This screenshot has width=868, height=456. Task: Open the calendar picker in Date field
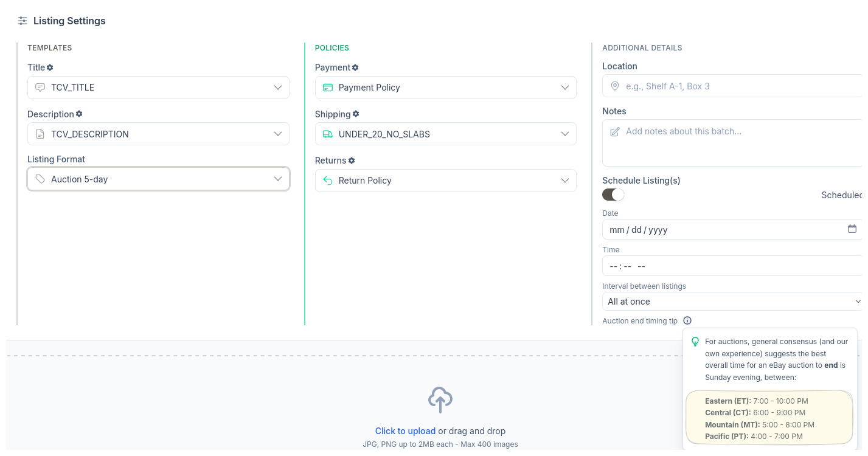click(x=852, y=229)
